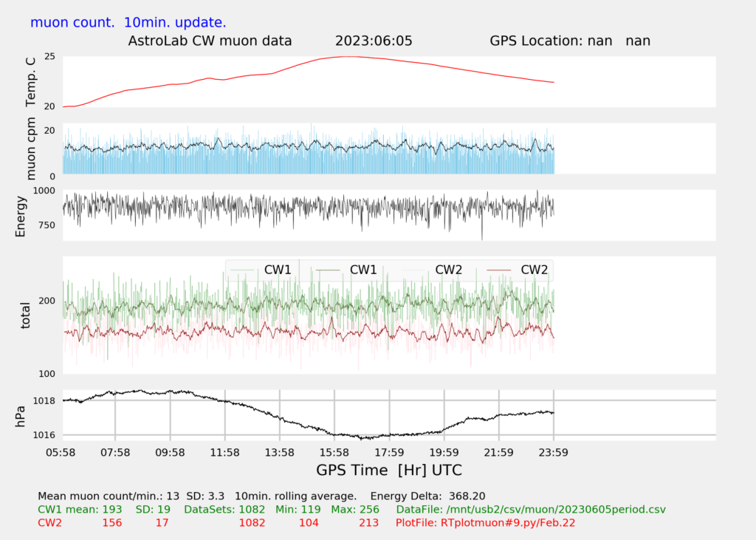Click the time tick '21:59'
Screen dimensions: 756x540
[x=499, y=453]
